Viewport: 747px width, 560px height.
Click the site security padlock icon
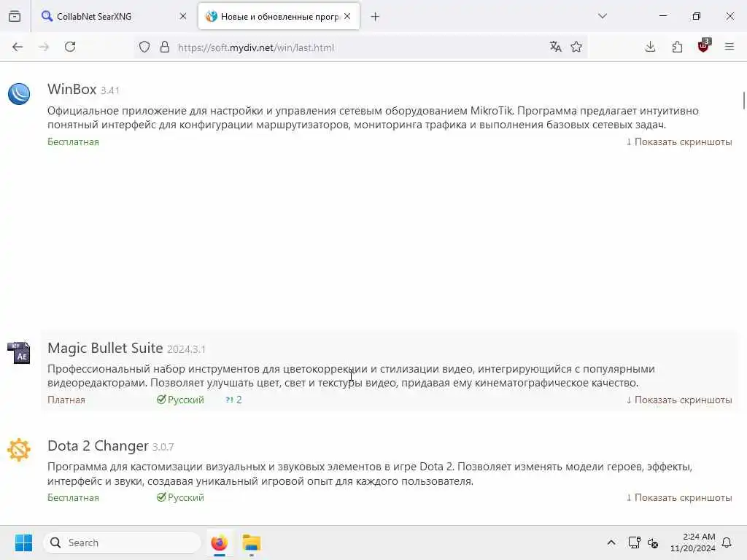165,47
